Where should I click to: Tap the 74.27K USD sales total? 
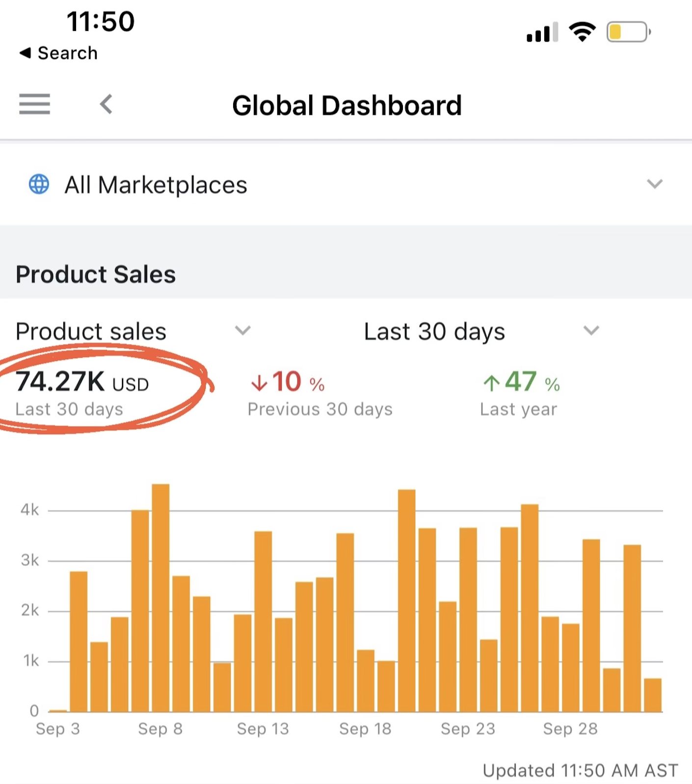point(82,382)
